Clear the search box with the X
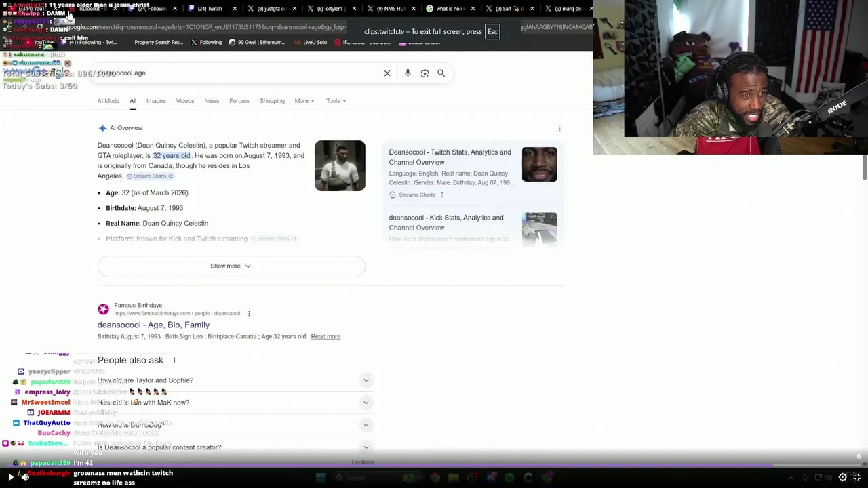The width and height of the screenshot is (868, 488). click(x=387, y=73)
